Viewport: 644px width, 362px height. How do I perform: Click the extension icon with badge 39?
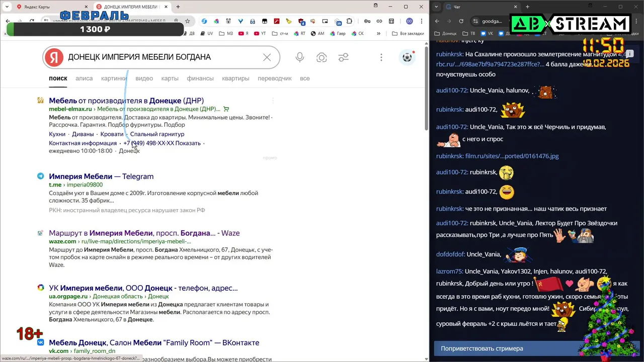338,22
